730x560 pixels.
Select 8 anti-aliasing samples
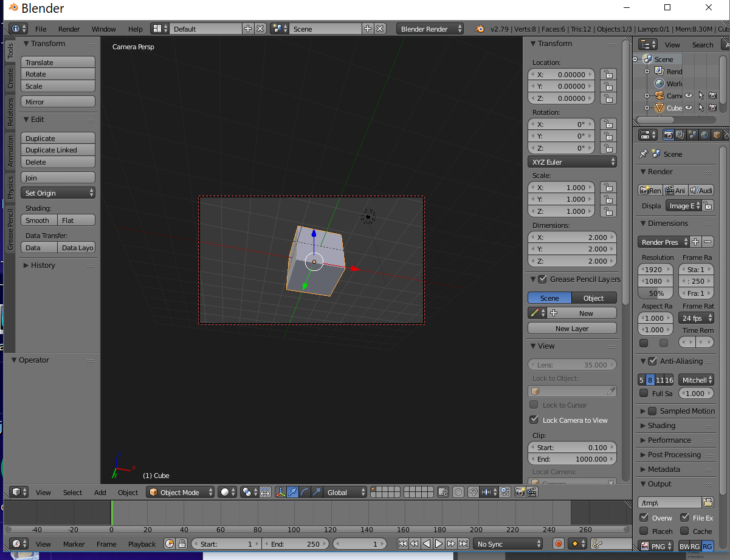[650, 380]
